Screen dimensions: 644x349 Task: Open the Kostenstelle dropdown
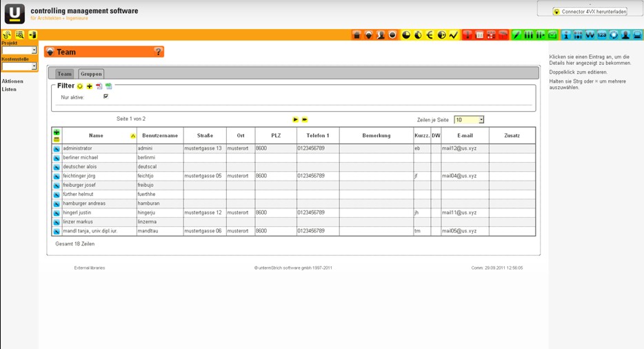[19, 66]
